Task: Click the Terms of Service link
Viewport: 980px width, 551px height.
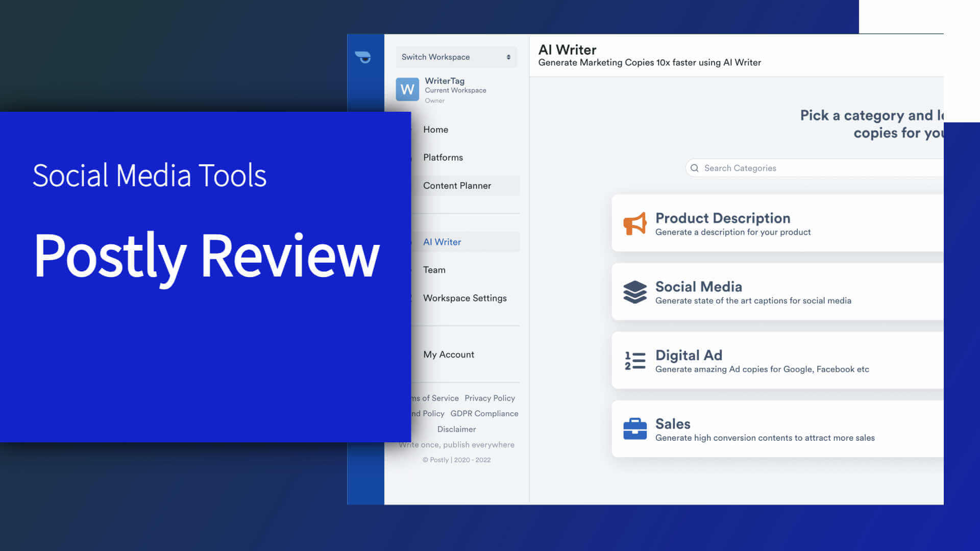Action: (x=435, y=398)
